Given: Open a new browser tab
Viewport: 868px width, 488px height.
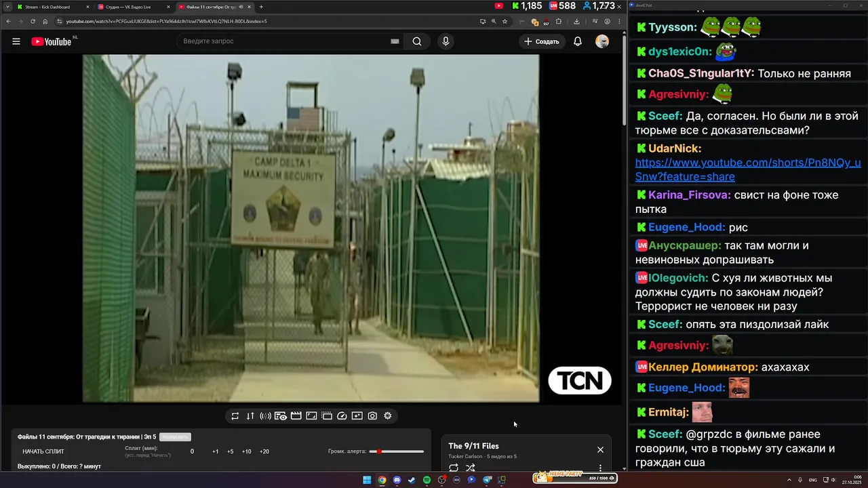Looking at the screenshot, I should 261,7.
